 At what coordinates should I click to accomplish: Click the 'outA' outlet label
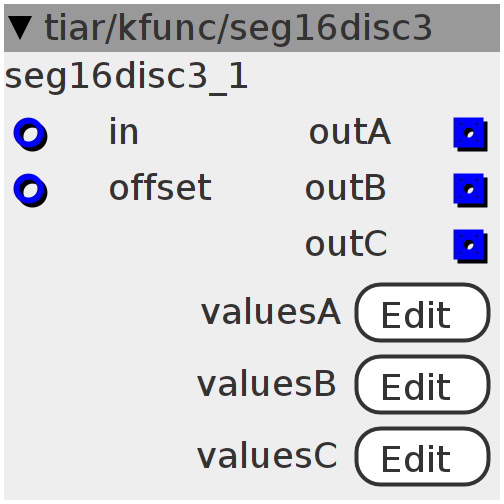(x=350, y=132)
